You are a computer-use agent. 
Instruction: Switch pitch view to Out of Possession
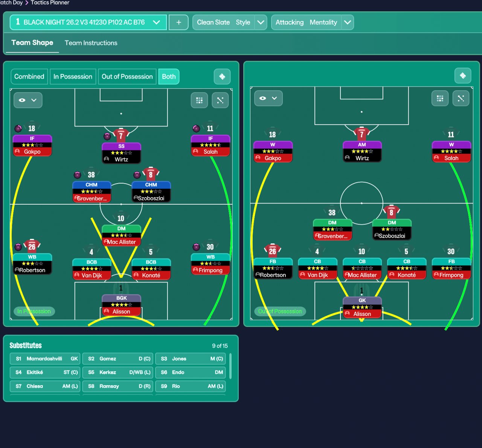point(127,76)
